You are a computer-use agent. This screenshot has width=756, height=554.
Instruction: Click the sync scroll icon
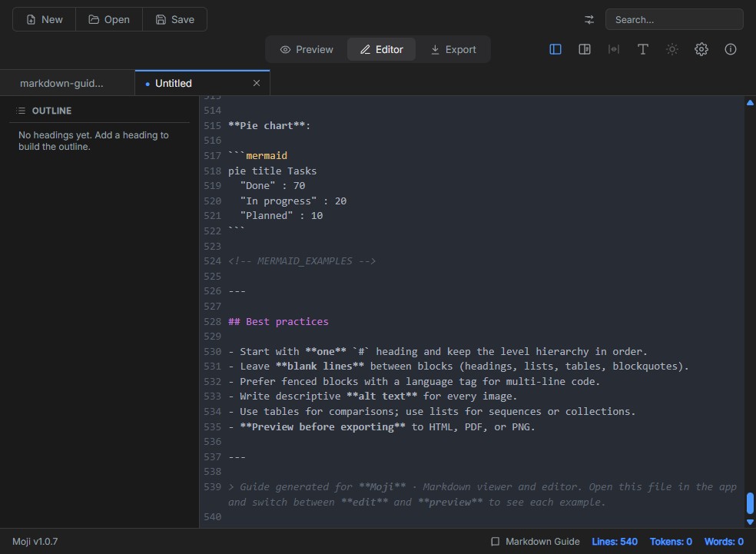coord(614,49)
